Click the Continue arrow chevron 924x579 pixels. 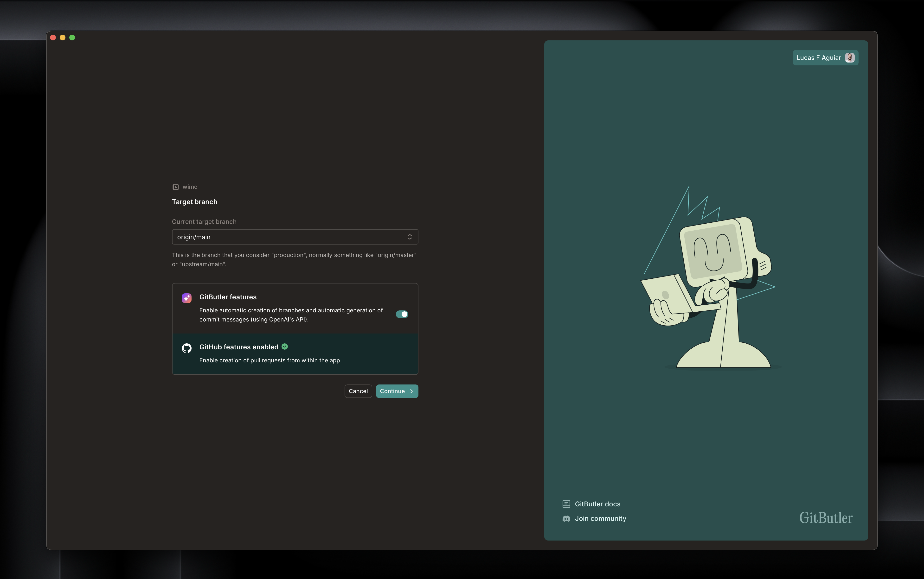coord(412,391)
